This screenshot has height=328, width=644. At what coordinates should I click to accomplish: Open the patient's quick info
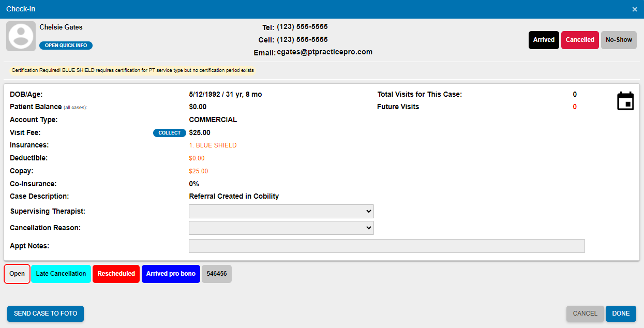[x=66, y=45]
